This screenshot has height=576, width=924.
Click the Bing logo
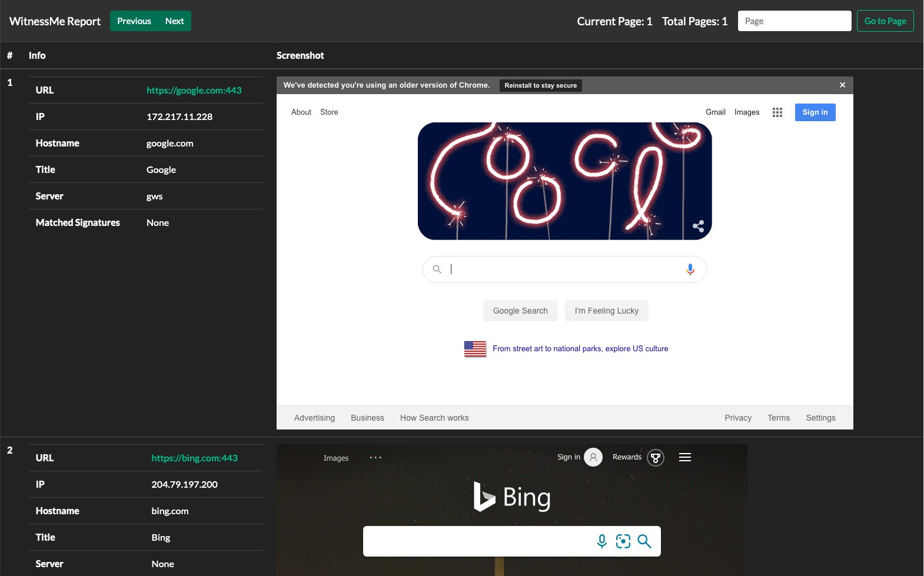[x=512, y=497]
